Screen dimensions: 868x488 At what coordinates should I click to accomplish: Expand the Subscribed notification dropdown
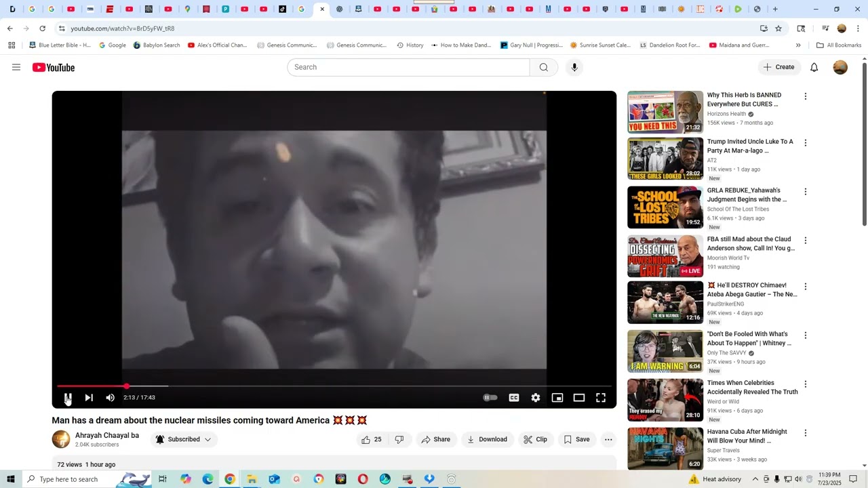[183, 439]
